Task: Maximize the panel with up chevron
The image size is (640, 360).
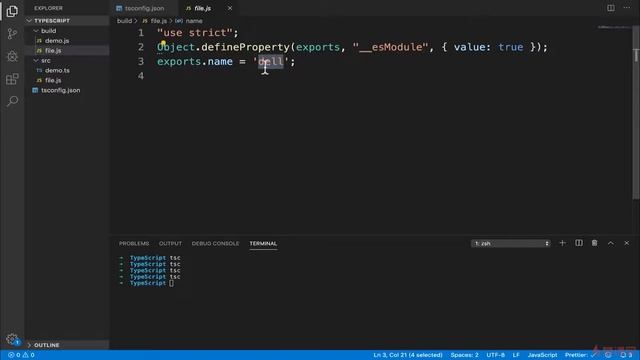Action: click(611, 243)
